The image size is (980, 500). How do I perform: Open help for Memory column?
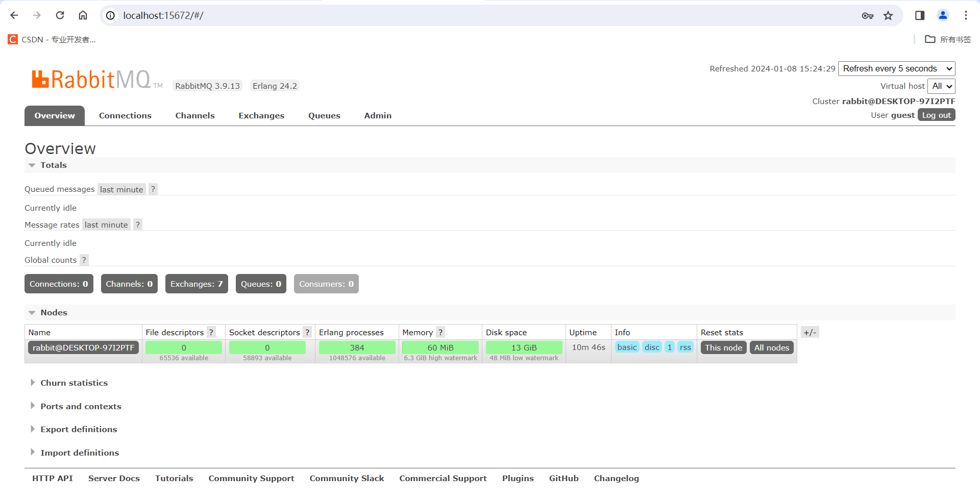(440, 332)
